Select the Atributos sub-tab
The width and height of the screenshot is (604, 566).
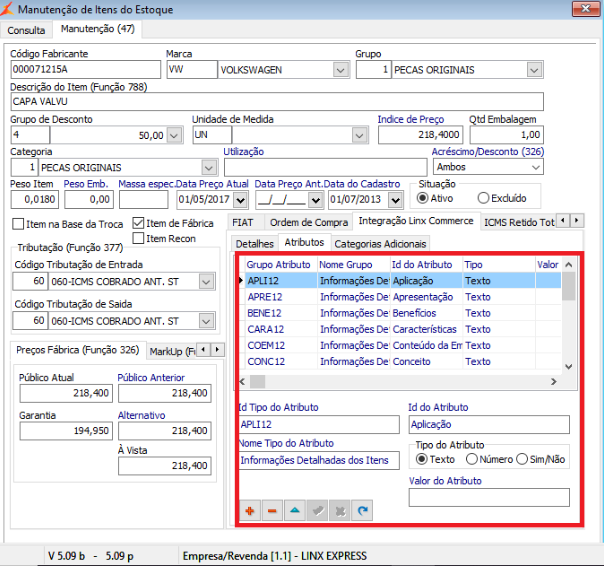(x=304, y=242)
